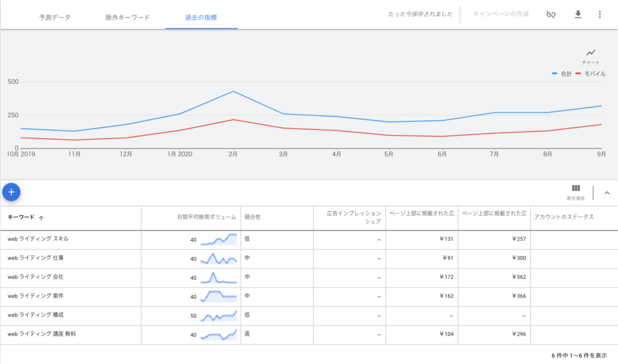This screenshot has width=618, height=364.
Task: Select keyword web ライティング スキル
Action: point(38,239)
